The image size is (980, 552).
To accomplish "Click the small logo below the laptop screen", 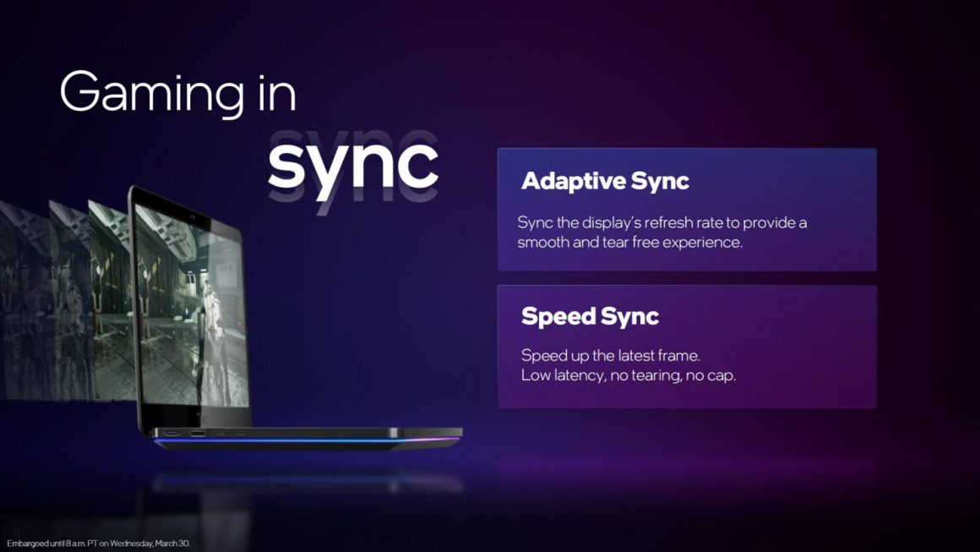I will click(x=199, y=416).
